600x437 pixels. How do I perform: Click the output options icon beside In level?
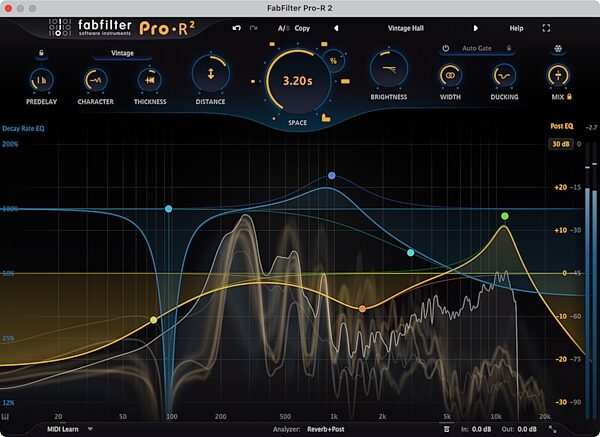pos(447,429)
